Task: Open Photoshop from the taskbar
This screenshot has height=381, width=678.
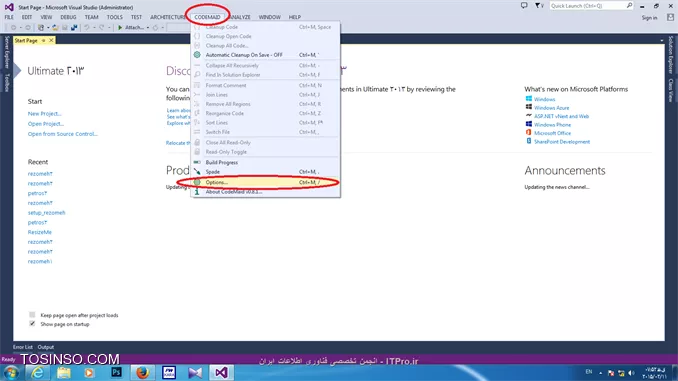Action: pyautogui.click(x=116, y=372)
